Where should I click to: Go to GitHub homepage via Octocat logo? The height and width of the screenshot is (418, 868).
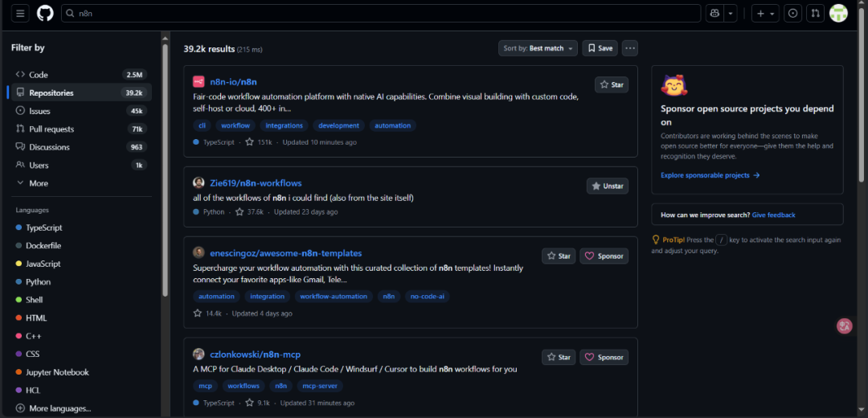(45, 14)
